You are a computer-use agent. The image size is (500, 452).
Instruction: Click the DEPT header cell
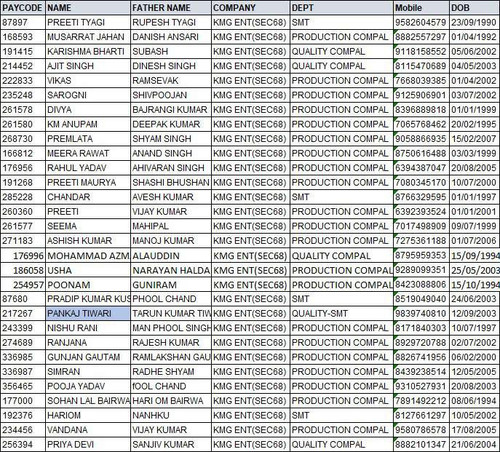(x=341, y=8)
